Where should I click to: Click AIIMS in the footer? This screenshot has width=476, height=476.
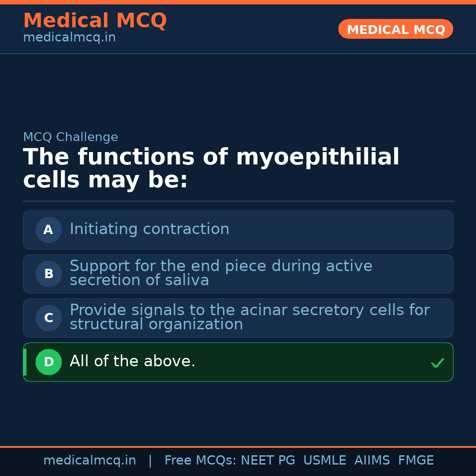[372, 461]
